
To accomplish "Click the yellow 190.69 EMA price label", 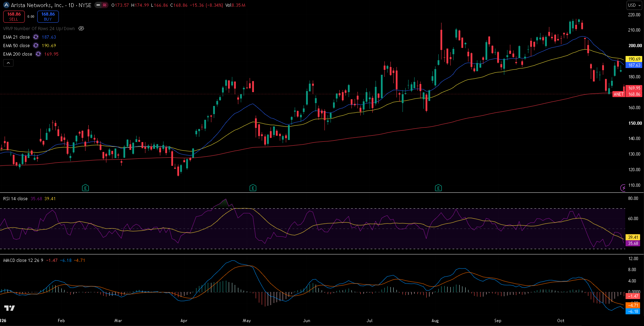I will 634,59.
